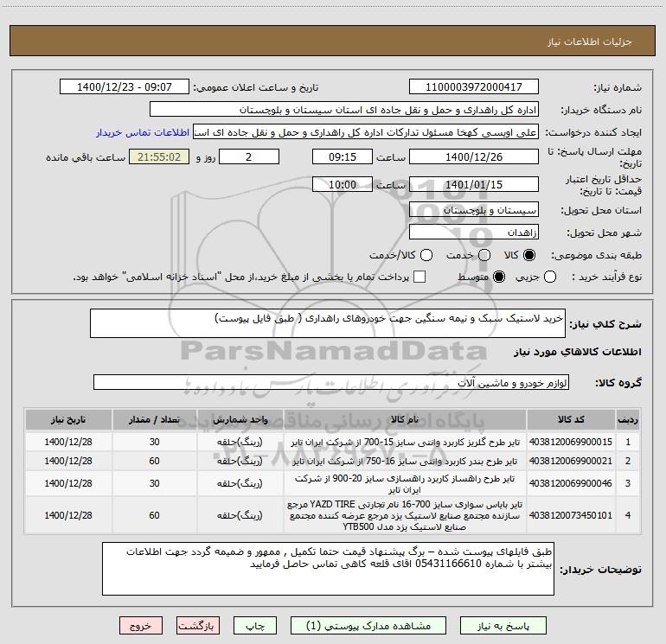This screenshot has width=666, height=644.
Task: Click the تایر طرح راهساز size 900-20 row name
Action: coord(405,484)
